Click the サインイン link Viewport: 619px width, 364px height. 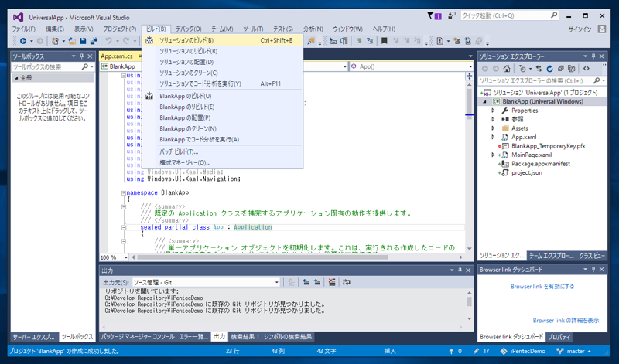(x=580, y=29)
